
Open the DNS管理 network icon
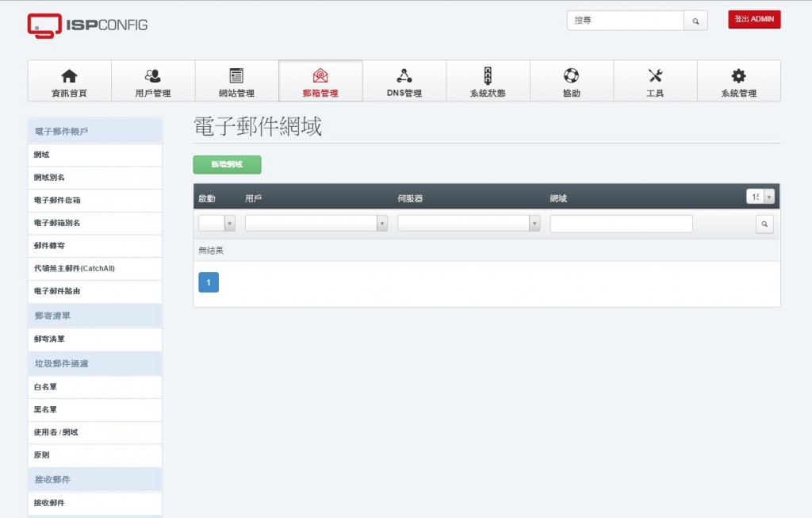click(x=404, y=76)
